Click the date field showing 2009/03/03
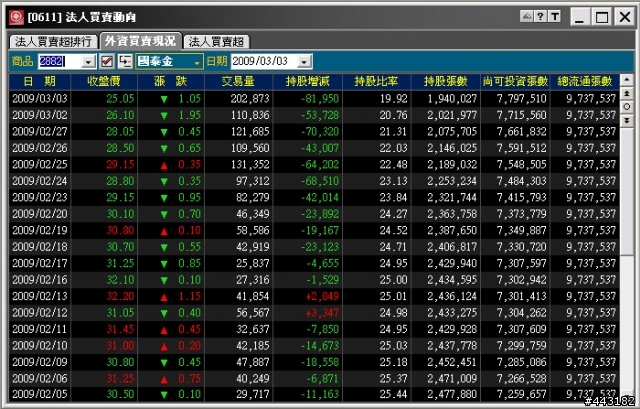 pyautogui.click(x=264, y=62)
